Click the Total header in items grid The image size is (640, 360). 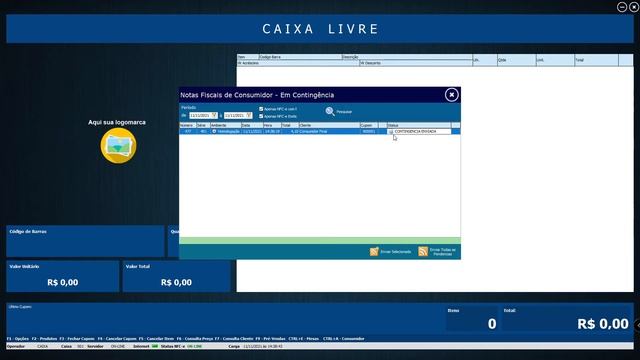(596, 60)
